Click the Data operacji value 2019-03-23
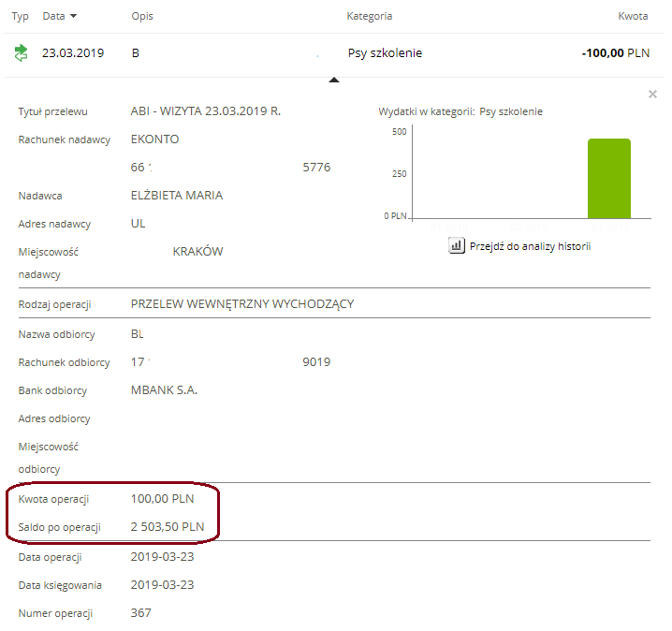672x631 pixels. tap(163, 557)
